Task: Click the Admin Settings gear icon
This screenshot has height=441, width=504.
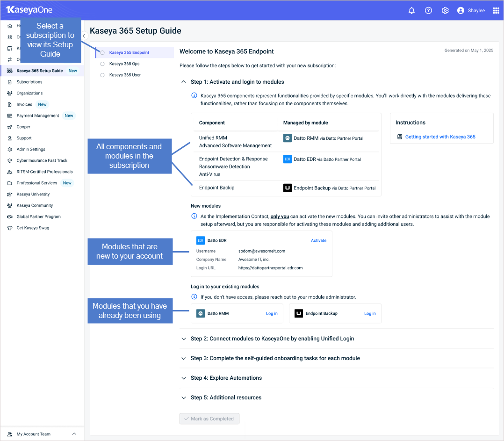Action: pyautogui.click(x=10, y=150)
